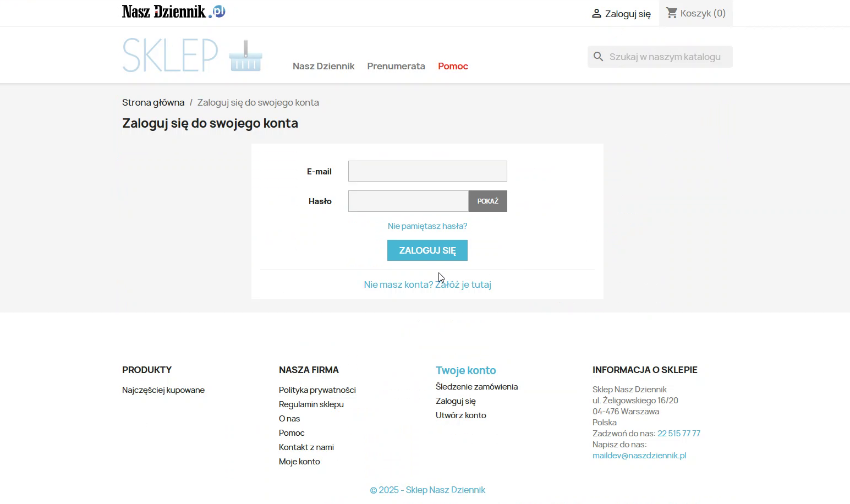Viewport: 850px width, 504px height.
Task: Show password with the POKAŻ button
Action: coord(487,201)
